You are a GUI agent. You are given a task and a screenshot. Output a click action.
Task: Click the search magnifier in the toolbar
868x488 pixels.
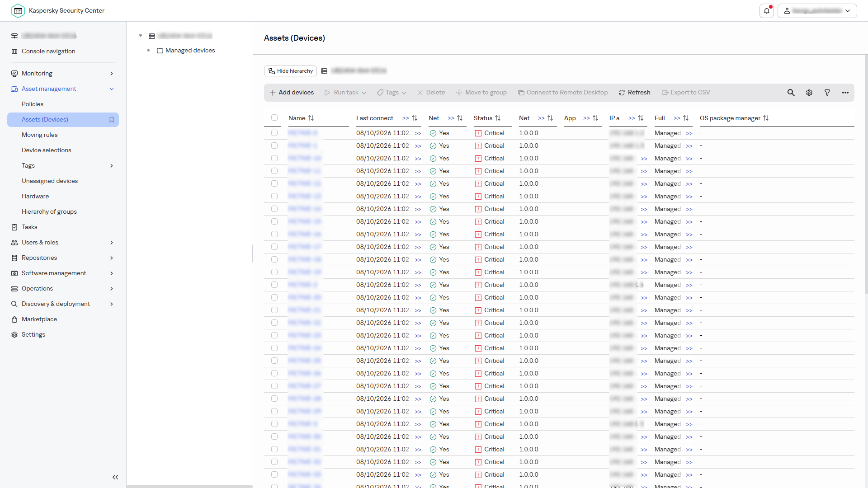click(x=791, y=93)
